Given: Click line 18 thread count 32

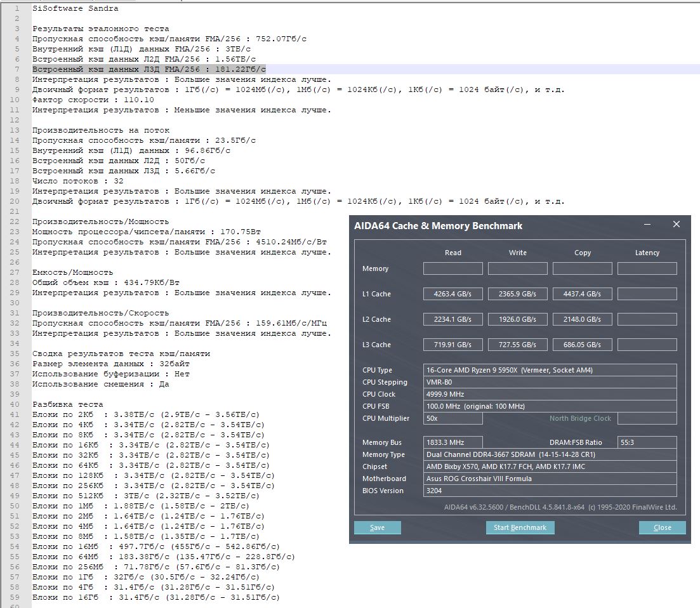Looking at the screenshot, I should point(118,182).
